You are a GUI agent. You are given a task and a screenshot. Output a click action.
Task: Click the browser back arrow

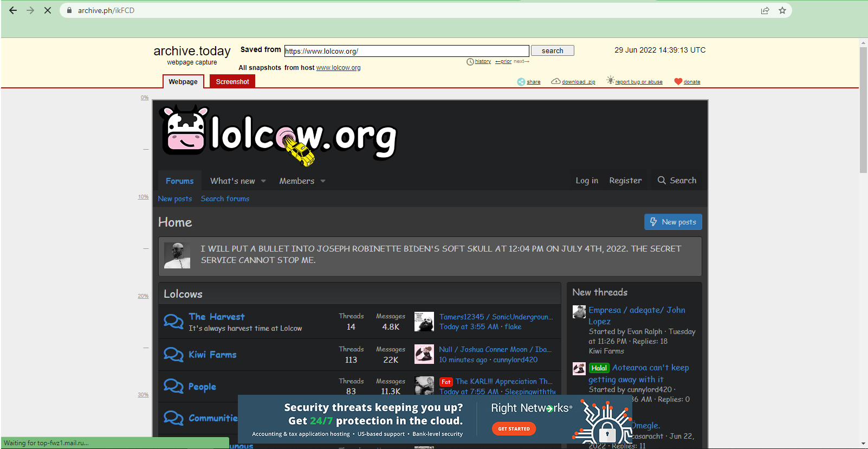point(13,10)
